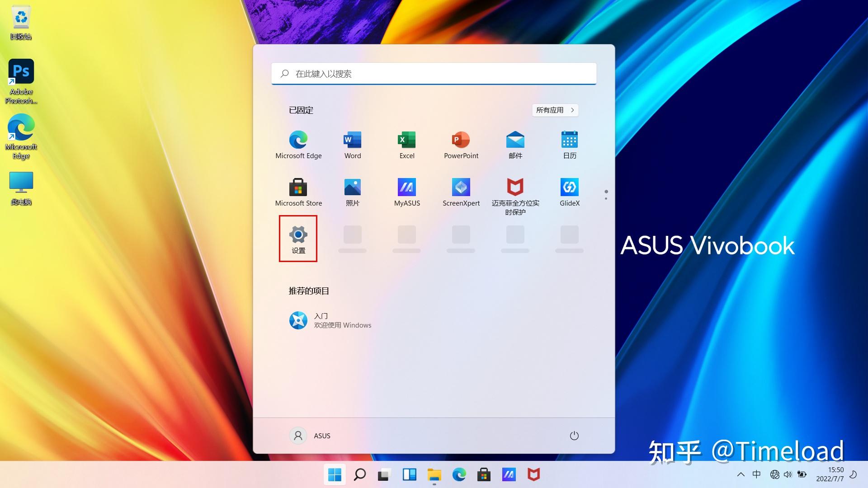This screenshot has height=488, width=868.
Task: Open the 日历 calendar app
Action: point(570,145)
